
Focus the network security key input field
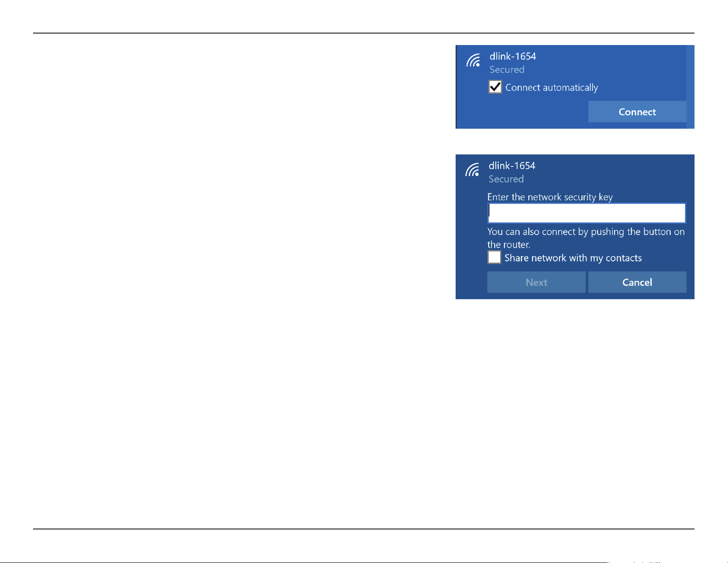[x=587, y=213]
